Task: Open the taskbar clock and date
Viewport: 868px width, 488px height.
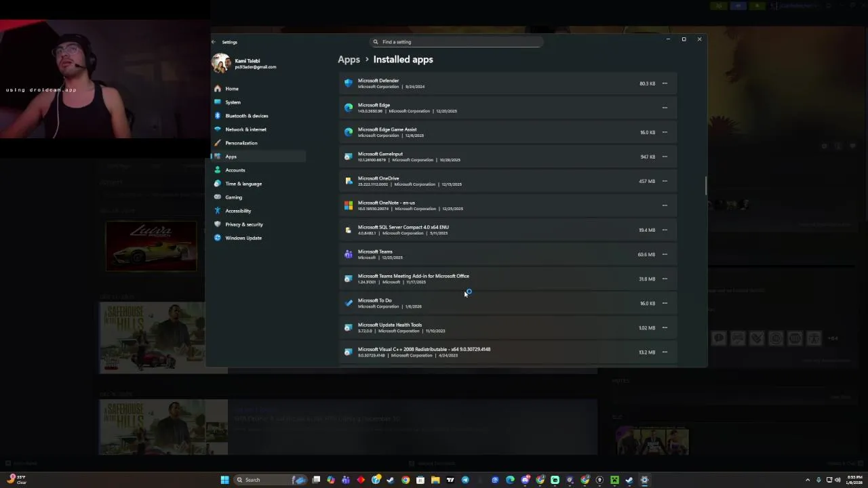Action: 854,480
